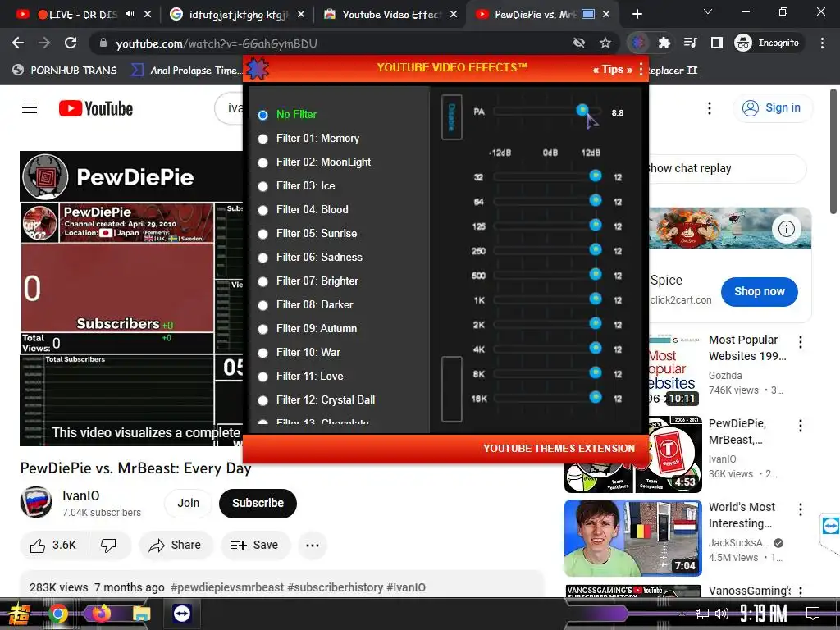Apply Filter 08: Darker
Viewport: 840px width, 630px height.
pyautogui.click(x=263, y=305)
